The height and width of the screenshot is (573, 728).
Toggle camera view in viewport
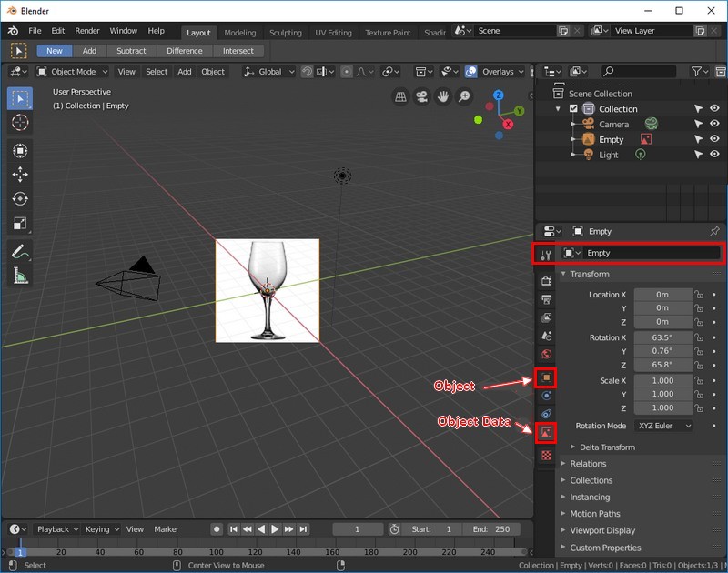421,96
